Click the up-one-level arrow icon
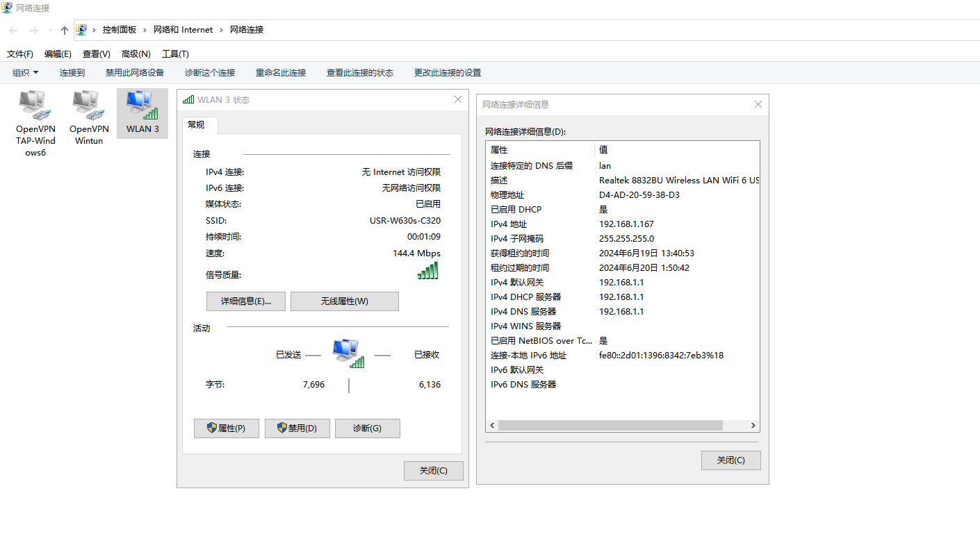Screen dimensions: 980x541 [x=65, y=30]
